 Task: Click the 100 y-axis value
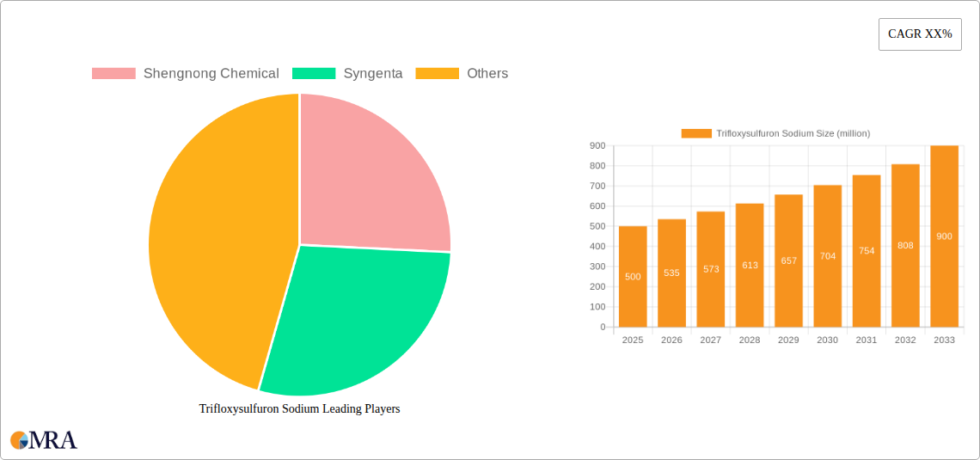[x=597, y=307]
